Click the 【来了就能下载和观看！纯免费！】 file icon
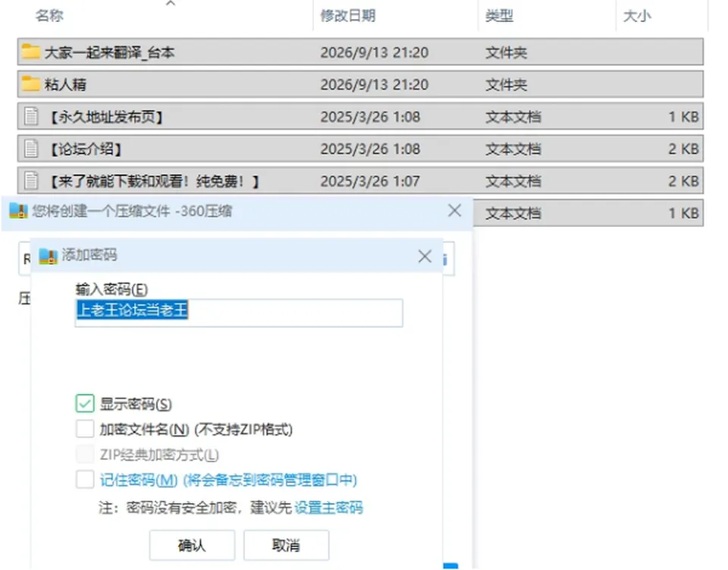 (31, 180)
